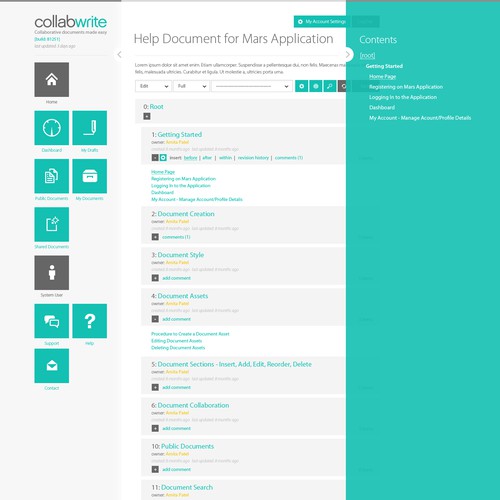Viewport: 500px width, 500px height.
Task: Click [root] in the Contents panel
Action: (x=367, y=55)
